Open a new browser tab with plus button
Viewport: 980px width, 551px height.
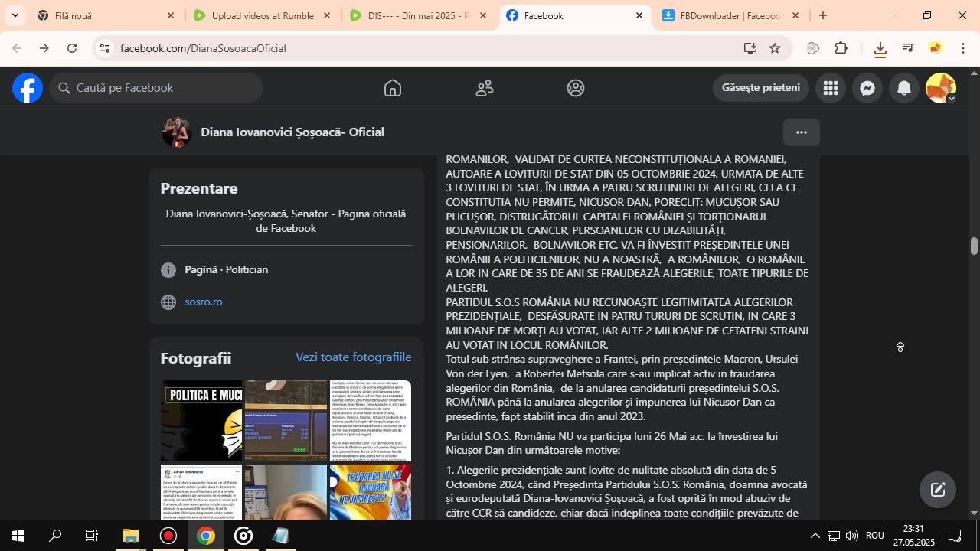point(823,15)
